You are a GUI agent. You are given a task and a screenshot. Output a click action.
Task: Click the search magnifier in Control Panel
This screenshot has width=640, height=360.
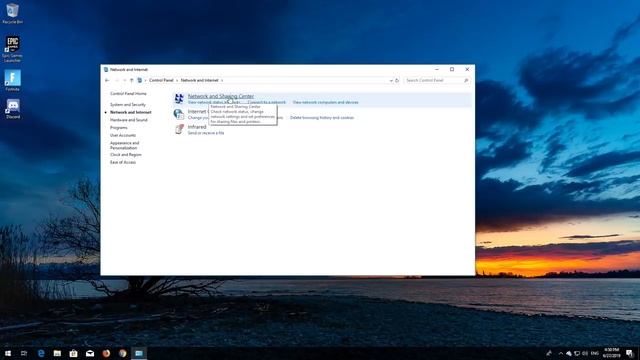466,80
